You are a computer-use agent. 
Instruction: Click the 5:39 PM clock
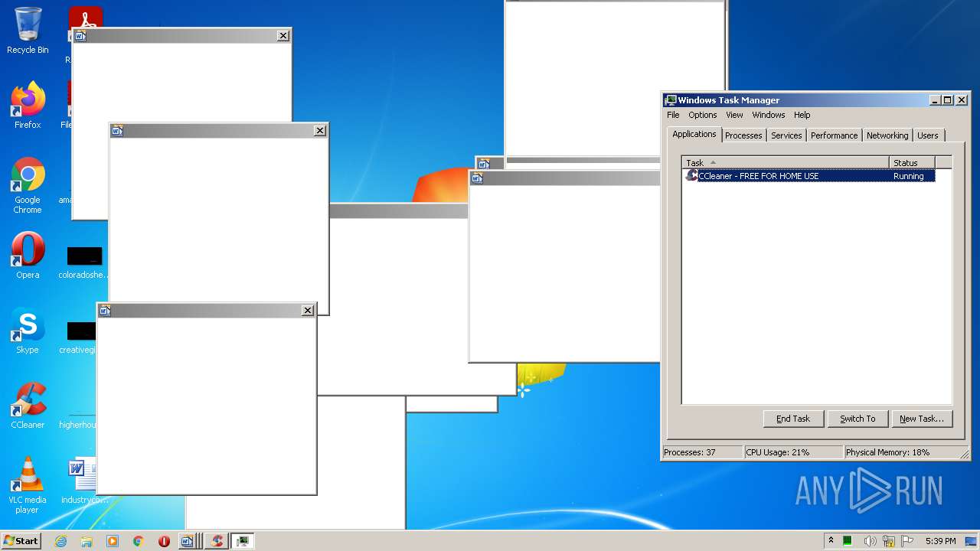(940, 541)
